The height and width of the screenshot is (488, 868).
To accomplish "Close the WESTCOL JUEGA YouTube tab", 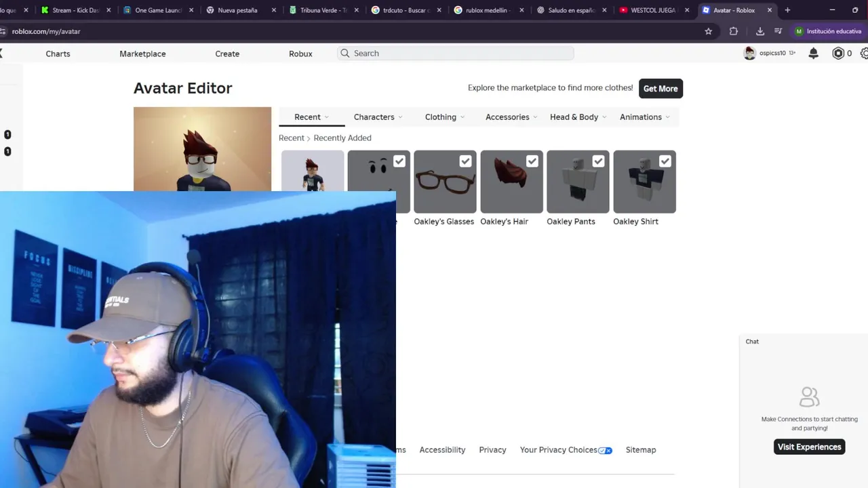I will pos(687,10).
